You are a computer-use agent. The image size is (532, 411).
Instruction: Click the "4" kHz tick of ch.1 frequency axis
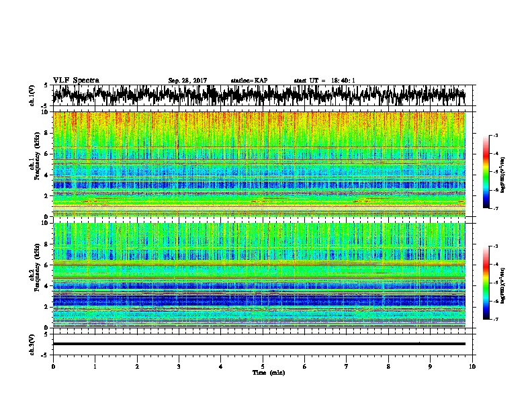(47, 175)
